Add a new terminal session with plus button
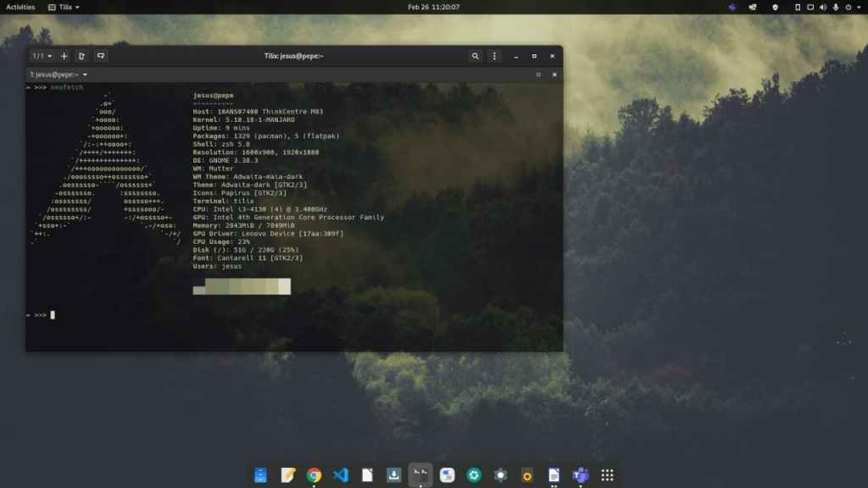 [64, 56]
